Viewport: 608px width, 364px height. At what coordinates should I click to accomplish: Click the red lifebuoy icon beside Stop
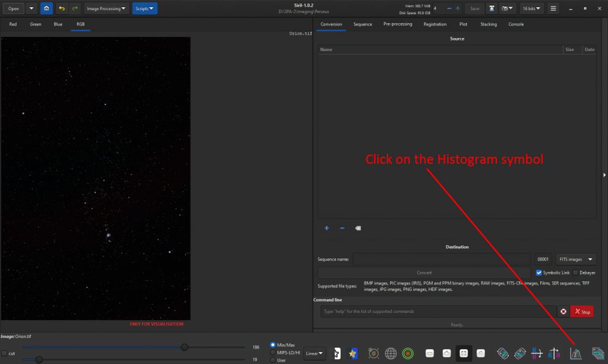tap(563, 311)
